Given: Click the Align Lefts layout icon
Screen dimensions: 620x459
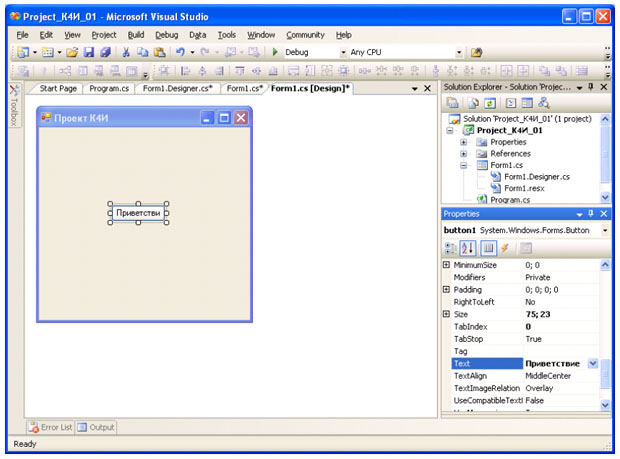Looking at the screenshot, I should (x=185, y=71).
